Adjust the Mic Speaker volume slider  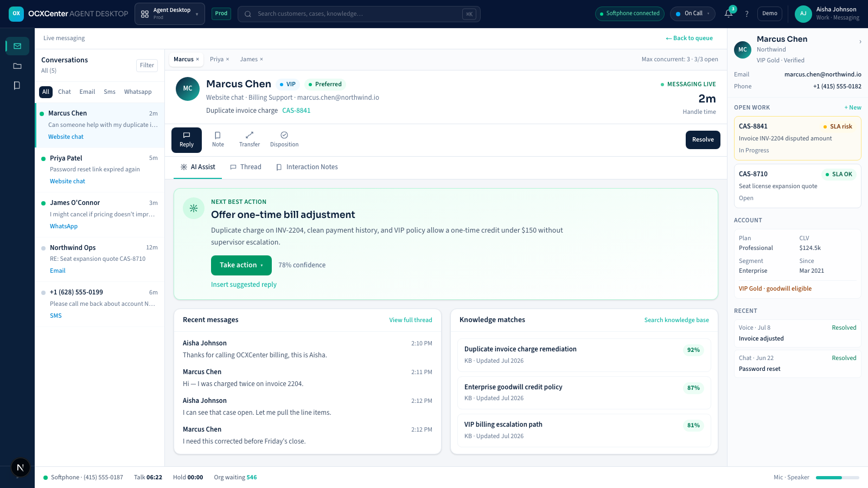pyautogui.click(x=838, y=478)
